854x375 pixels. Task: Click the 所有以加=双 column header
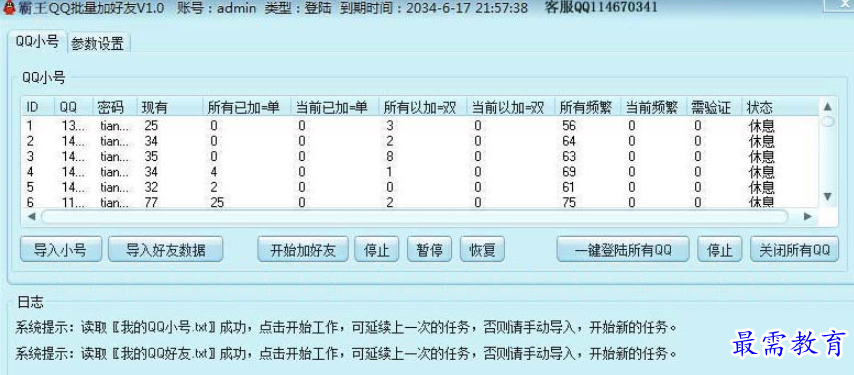tap(423, 107)
